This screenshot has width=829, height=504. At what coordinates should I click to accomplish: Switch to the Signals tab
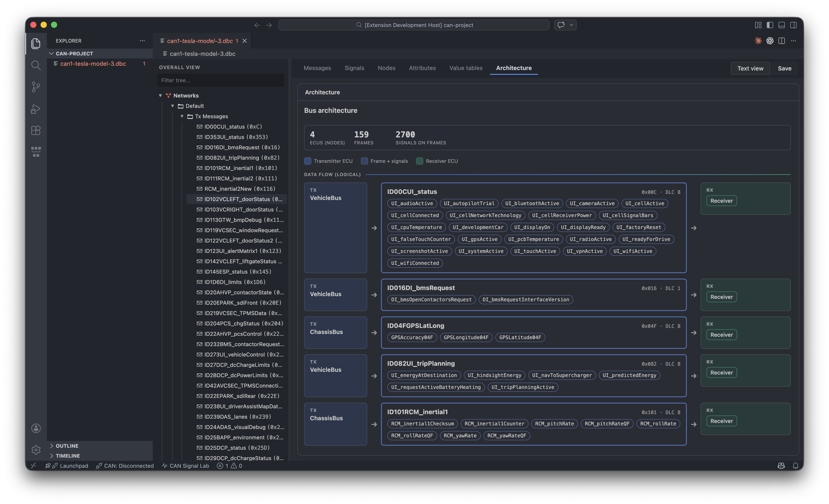pyautogui.click(x=354, y=68)
